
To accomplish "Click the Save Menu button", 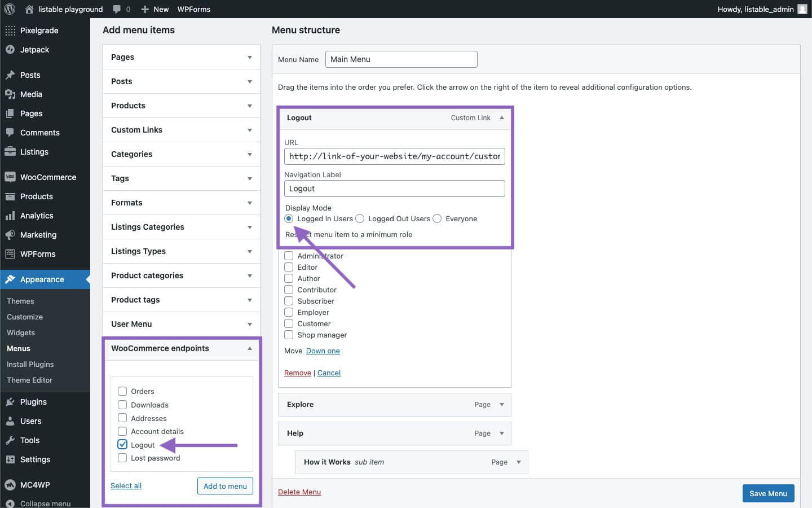I will pyautogui.click(x=768, y=493).
